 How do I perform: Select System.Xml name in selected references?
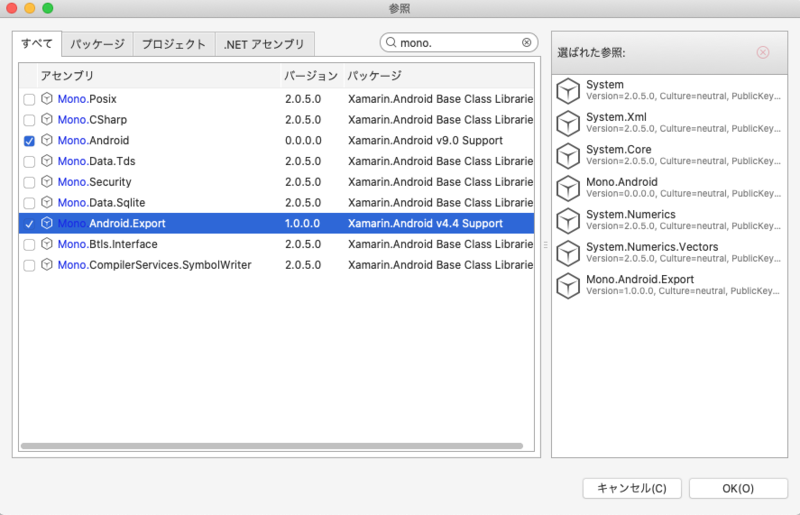616,117
